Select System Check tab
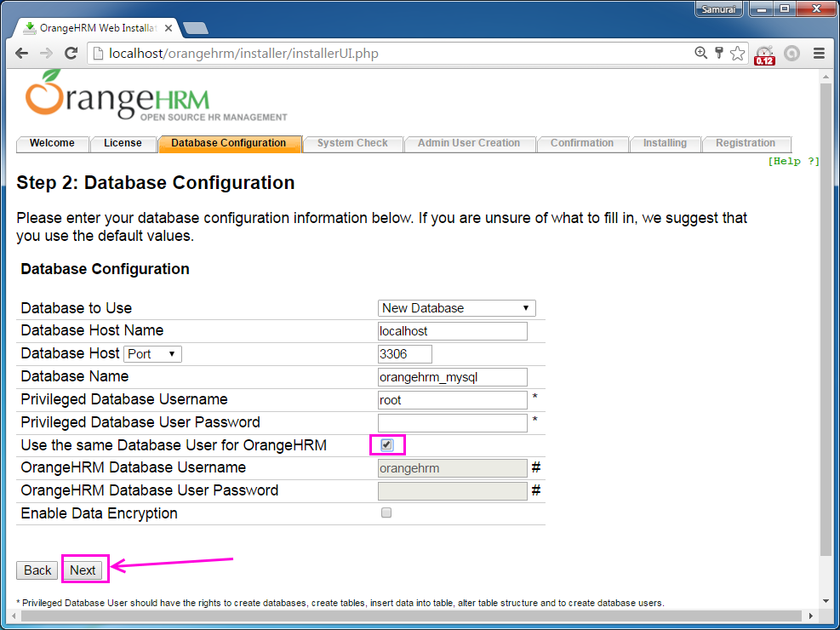The height and width of the screenshot is (630, 840). 352,143
